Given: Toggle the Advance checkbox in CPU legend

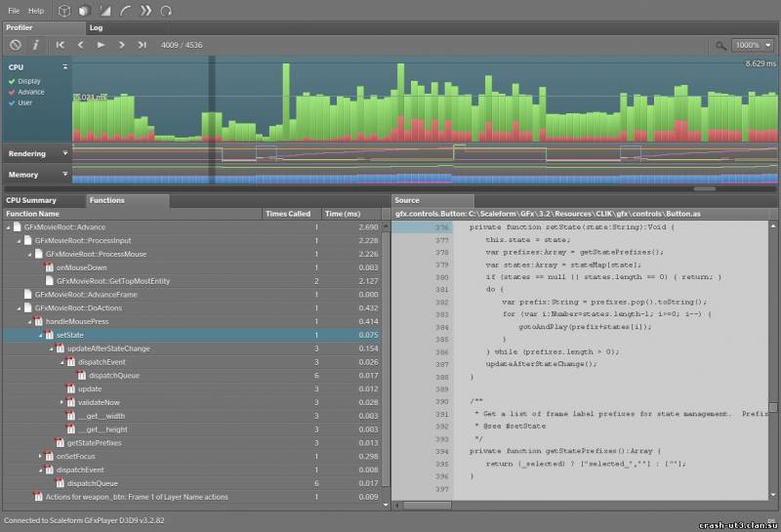Looking at the screenshot, I should point(12,92).
